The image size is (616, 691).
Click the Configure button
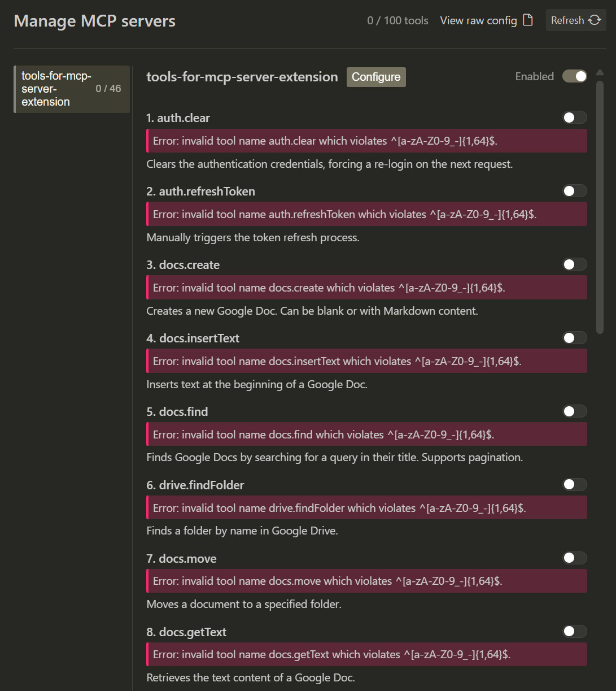[376, 77]
